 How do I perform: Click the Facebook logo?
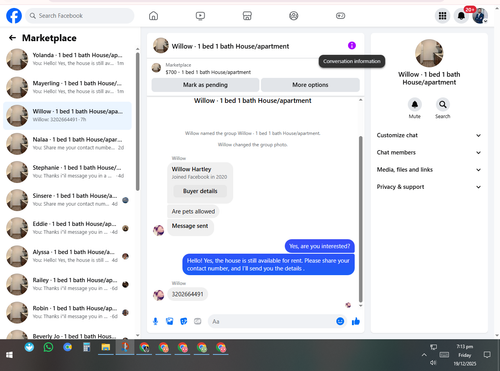coord(14,16)
